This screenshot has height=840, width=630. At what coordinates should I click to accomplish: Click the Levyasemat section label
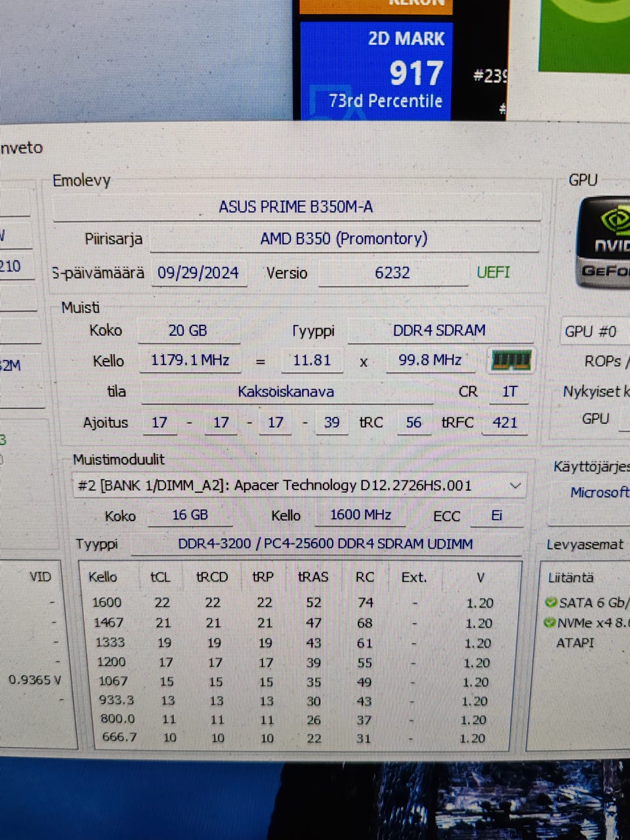pos(585,545)
